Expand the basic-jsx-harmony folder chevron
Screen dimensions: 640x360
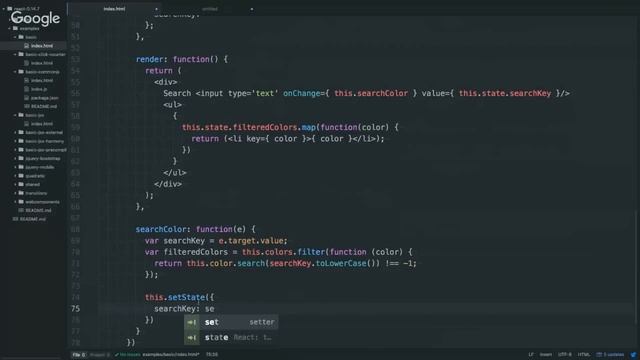pos(15,141)
